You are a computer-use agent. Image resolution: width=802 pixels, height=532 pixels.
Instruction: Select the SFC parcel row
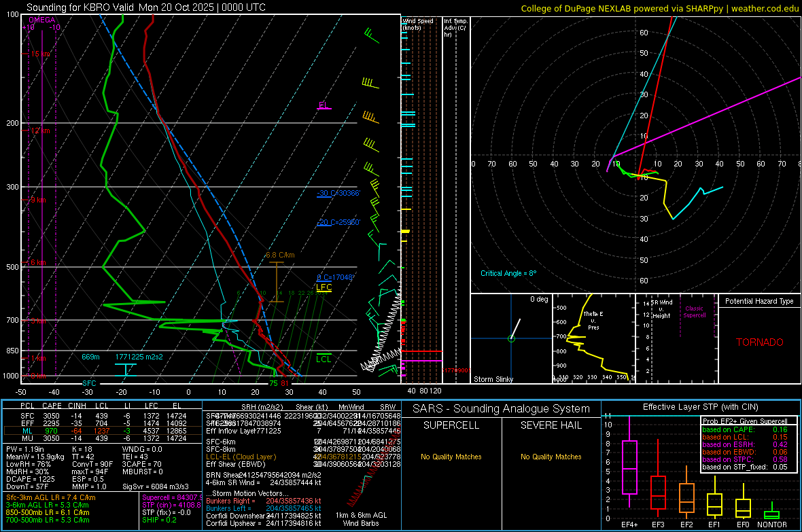(103, 416)
